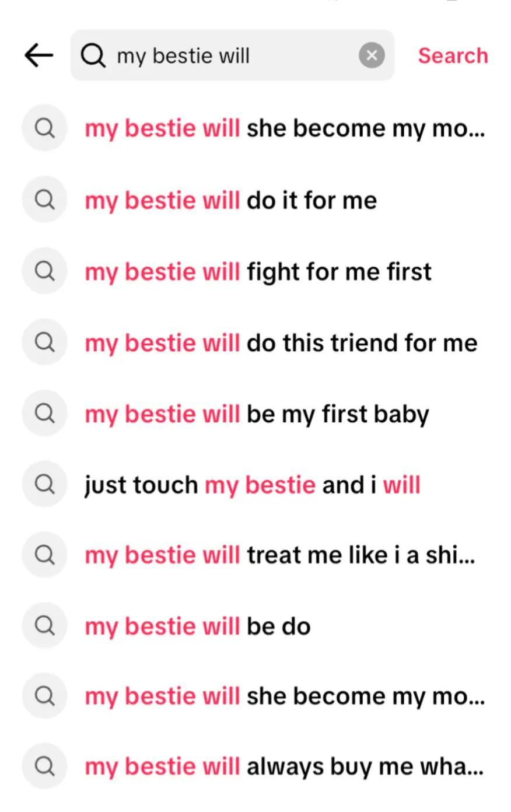Tap search icon beside 'be my first baby'
Viewport: 511px width, 812px height.
tap(45, 413)
